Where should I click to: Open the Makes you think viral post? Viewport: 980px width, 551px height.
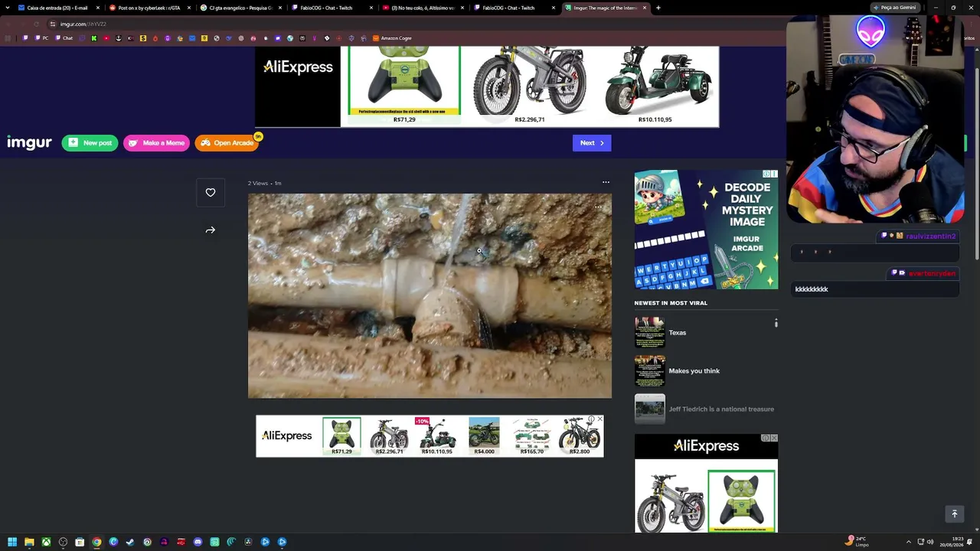[694, 371]
